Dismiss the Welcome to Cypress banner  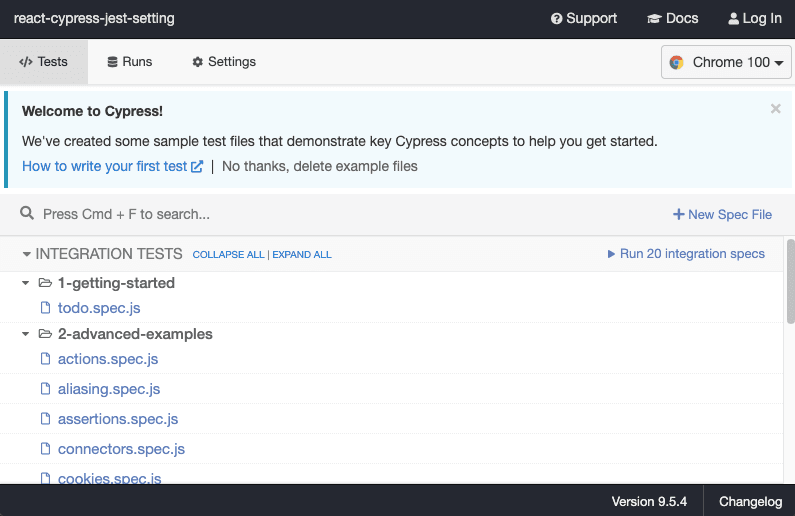click(775, 109)
